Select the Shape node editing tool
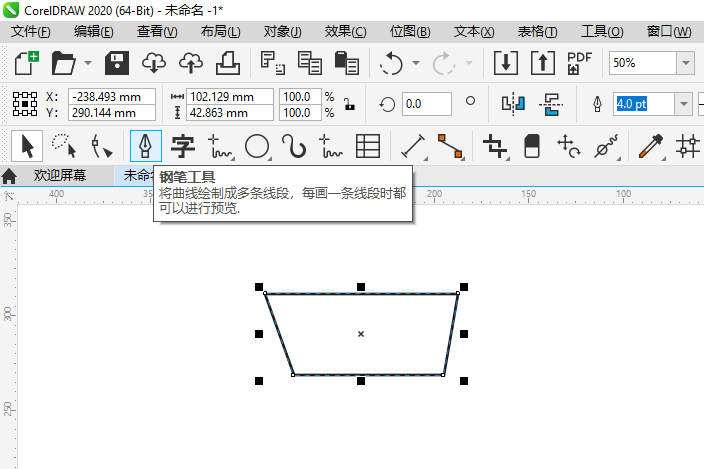The height and width of the screenshot is (469, 704). click(101, 146)
